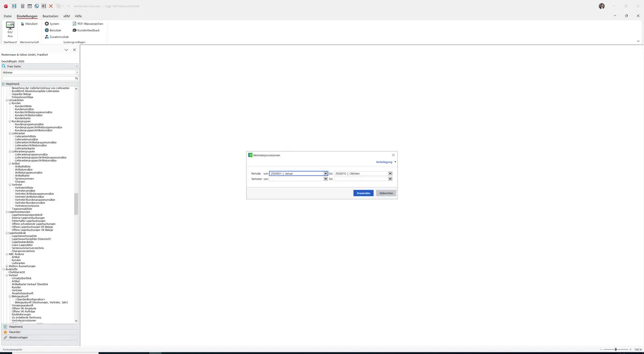
Task: Click the calendar icon in the quick access toolbar
Action: click(30, 6)
